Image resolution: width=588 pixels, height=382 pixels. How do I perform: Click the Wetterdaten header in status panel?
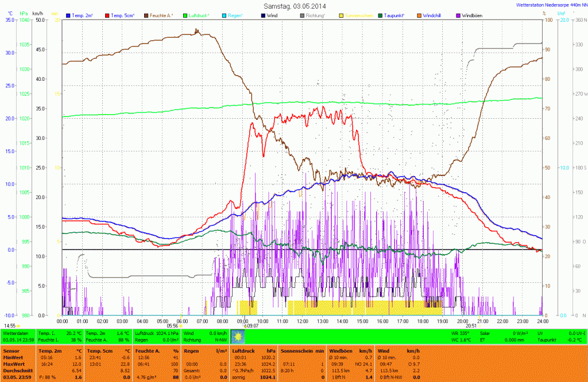pyautogui.click(x=16, y=333)
